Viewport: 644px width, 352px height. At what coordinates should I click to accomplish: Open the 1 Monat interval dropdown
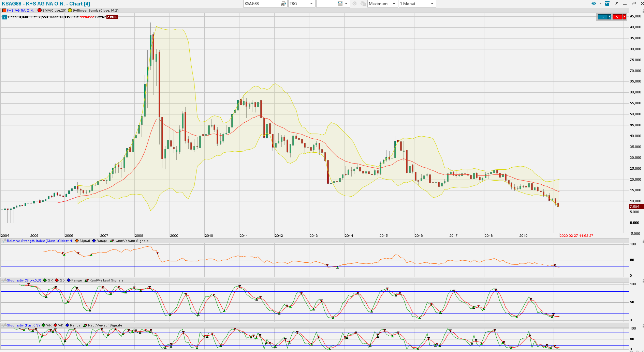tap(417, 4)
